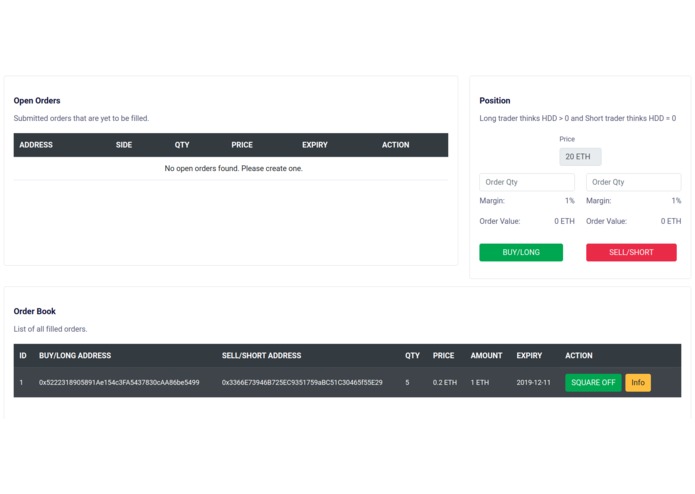The image size is (695, 494).
Task: Click the SIDE column header
Action: pos(124,145)
